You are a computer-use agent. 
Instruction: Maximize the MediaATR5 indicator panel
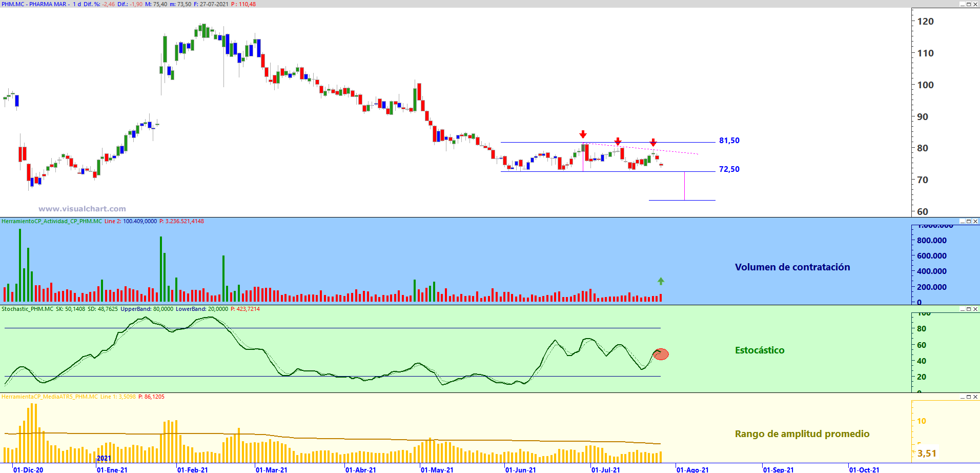click(969, 397)
